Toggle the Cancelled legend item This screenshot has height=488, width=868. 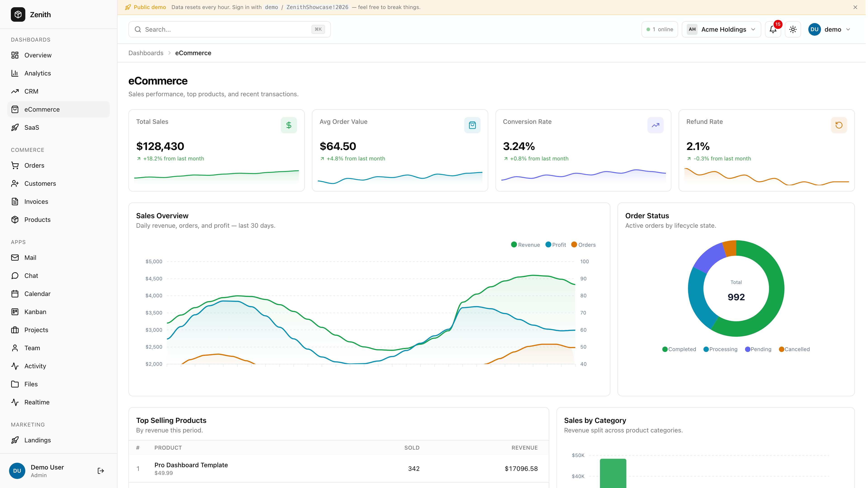pyautogui.click(x=795, y=350)
